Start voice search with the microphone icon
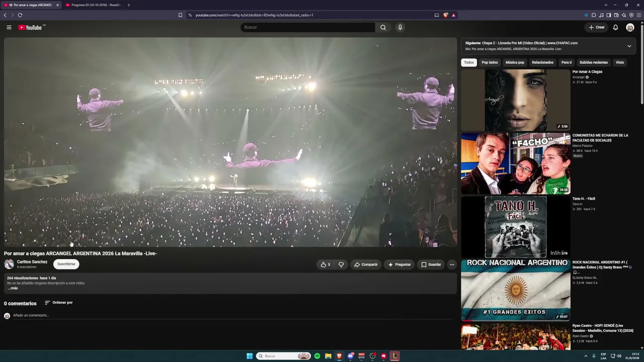 pyautogui.click(x=400, y=27)
